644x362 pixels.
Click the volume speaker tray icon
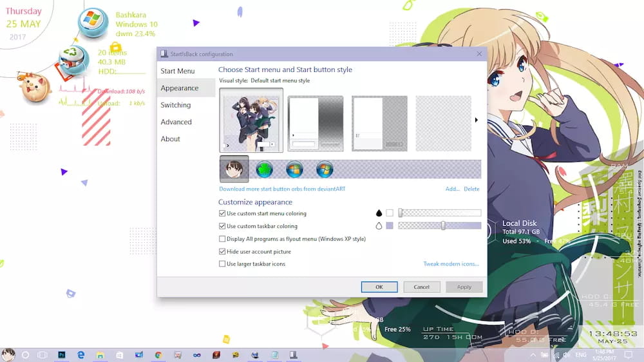(x=567, y=355)
